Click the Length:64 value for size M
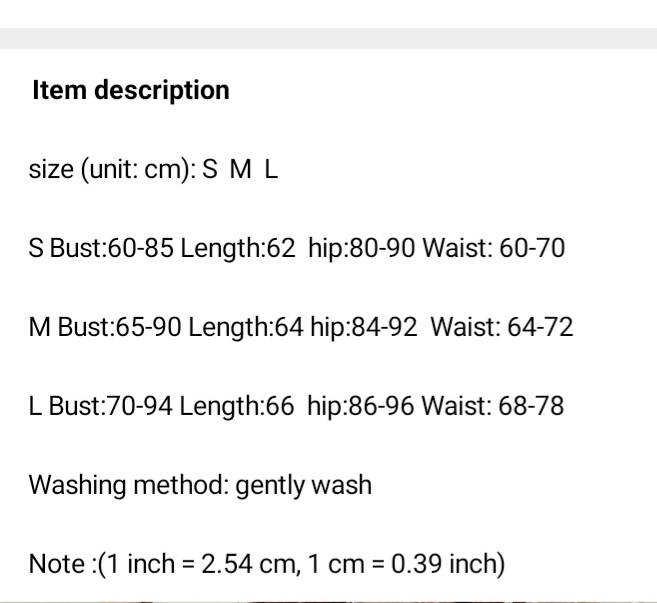This screenshot has width=657, height=603. tap(245, 327)
